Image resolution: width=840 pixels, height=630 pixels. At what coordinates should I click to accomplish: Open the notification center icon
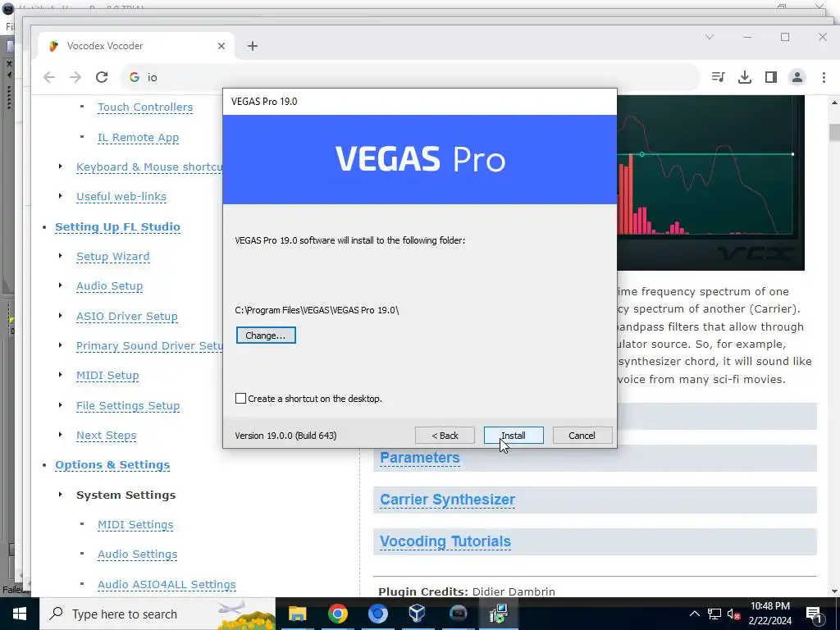814,614
